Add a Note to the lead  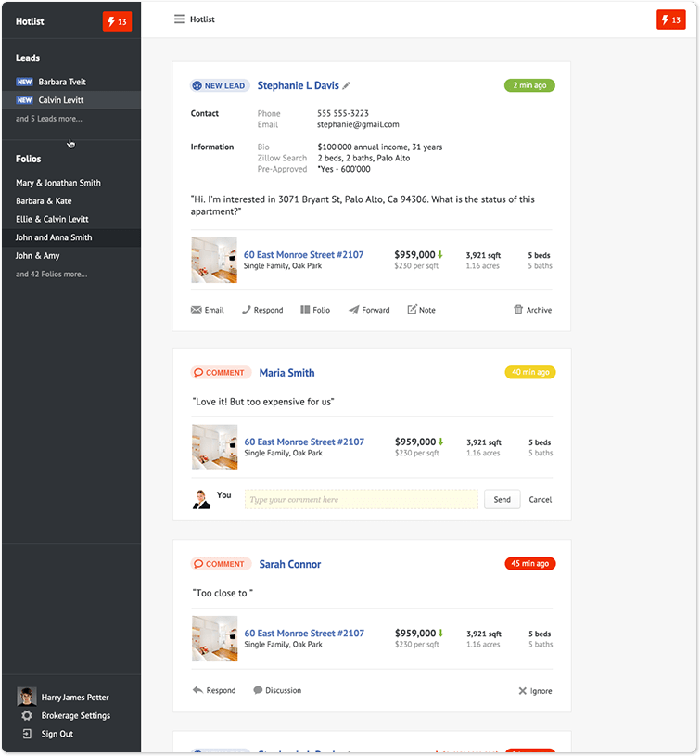point(421,310)
